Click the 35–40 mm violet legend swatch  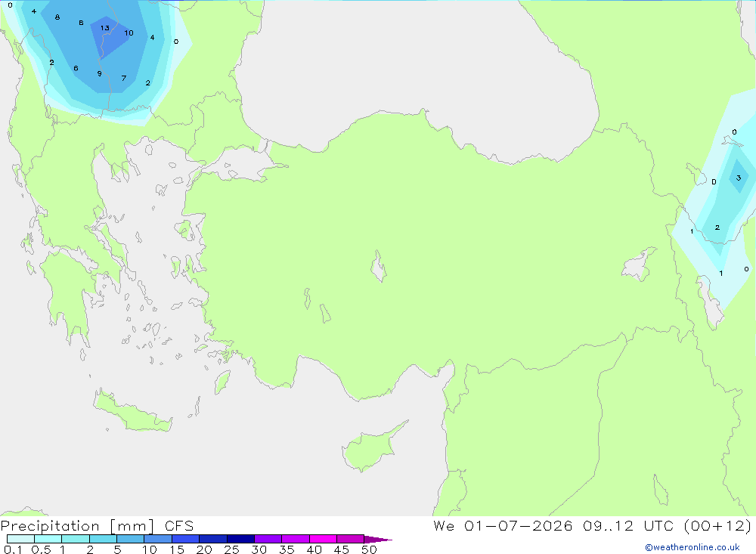[x=295, y=539]
